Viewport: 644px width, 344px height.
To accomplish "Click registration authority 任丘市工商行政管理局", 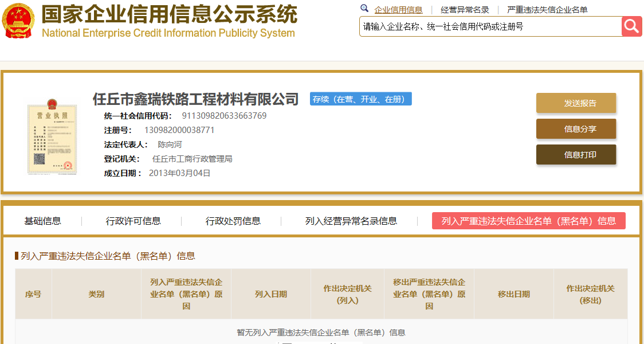I will (192, 159).
